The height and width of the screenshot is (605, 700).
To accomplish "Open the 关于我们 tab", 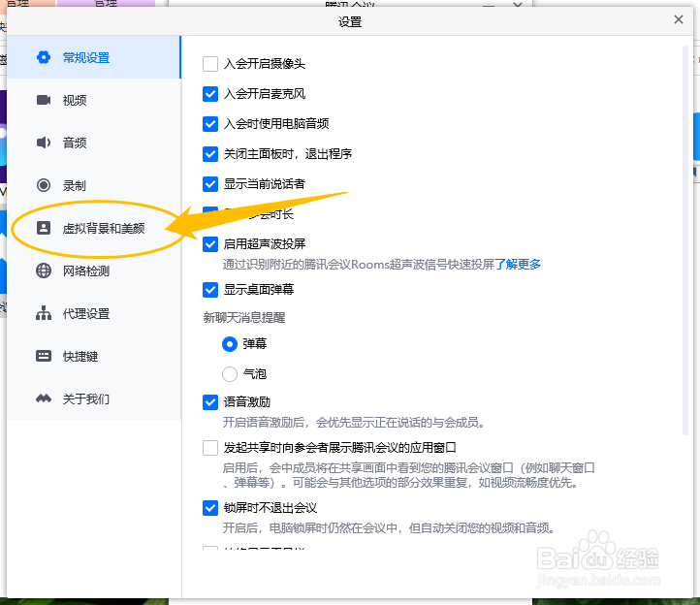I will [x=94, y=398].
